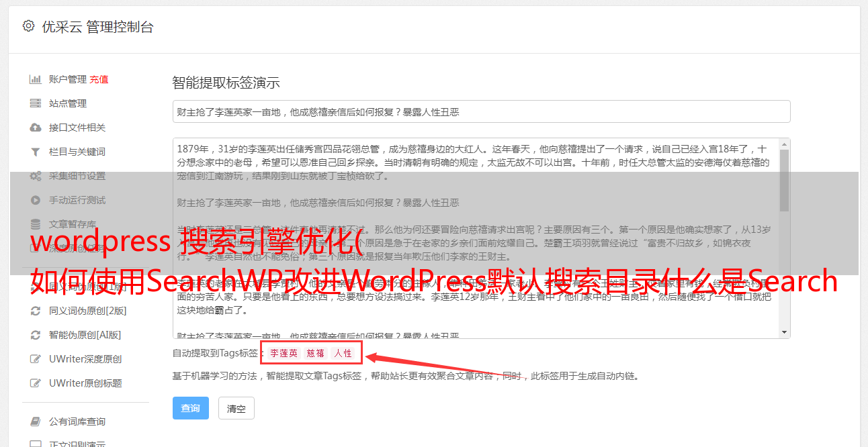Click the 人性 tag
This screenshot has width=868, height=447.
coord(343,353)
